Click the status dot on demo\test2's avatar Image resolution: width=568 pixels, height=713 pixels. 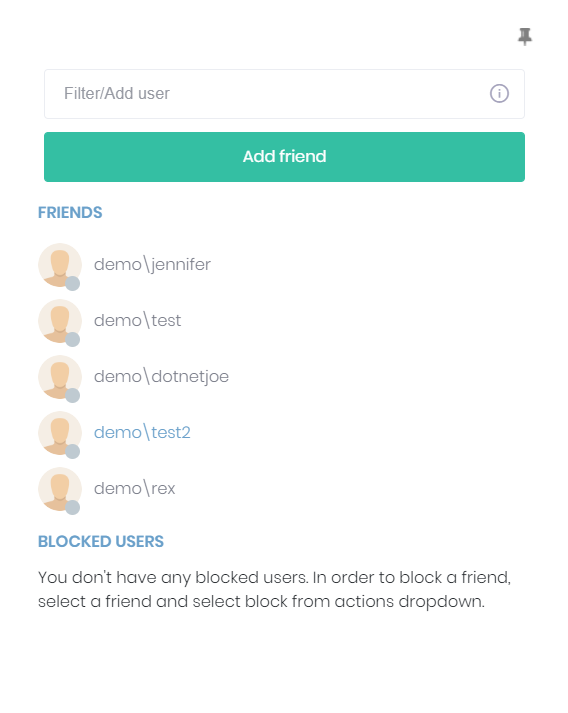tap(73, 452)
